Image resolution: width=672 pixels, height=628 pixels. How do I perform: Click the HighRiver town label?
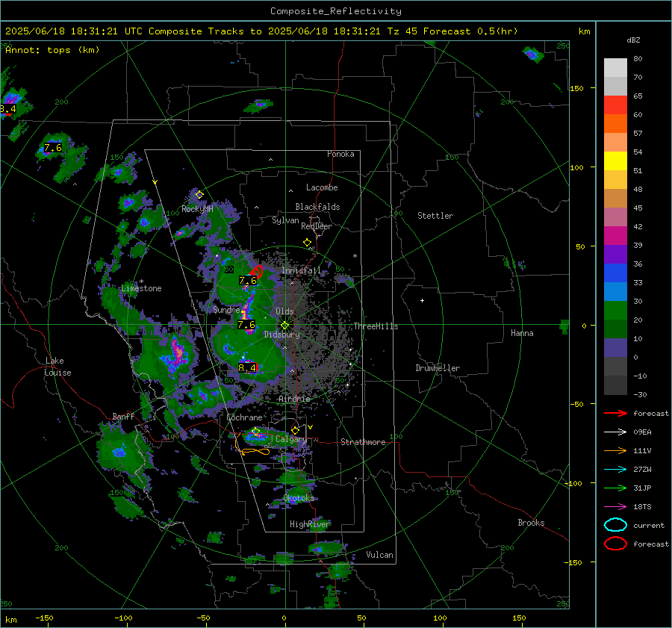[x=310, y=524]
